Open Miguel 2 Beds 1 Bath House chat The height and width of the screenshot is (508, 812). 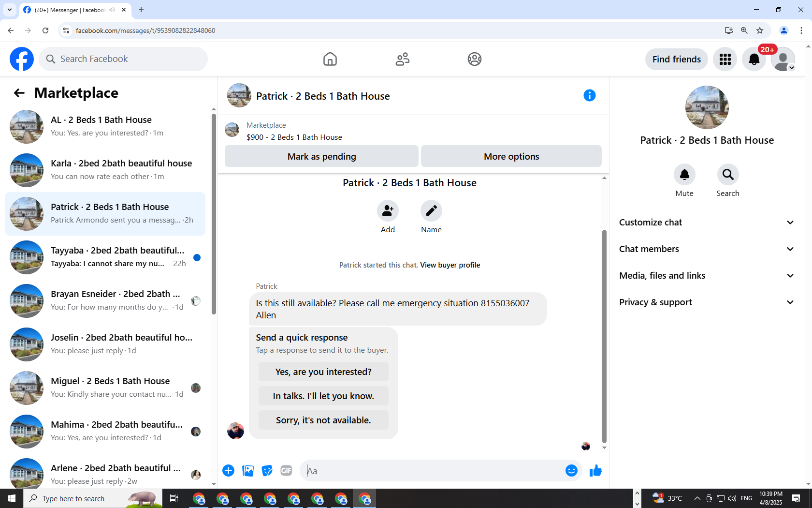click(x=105, y=388)
